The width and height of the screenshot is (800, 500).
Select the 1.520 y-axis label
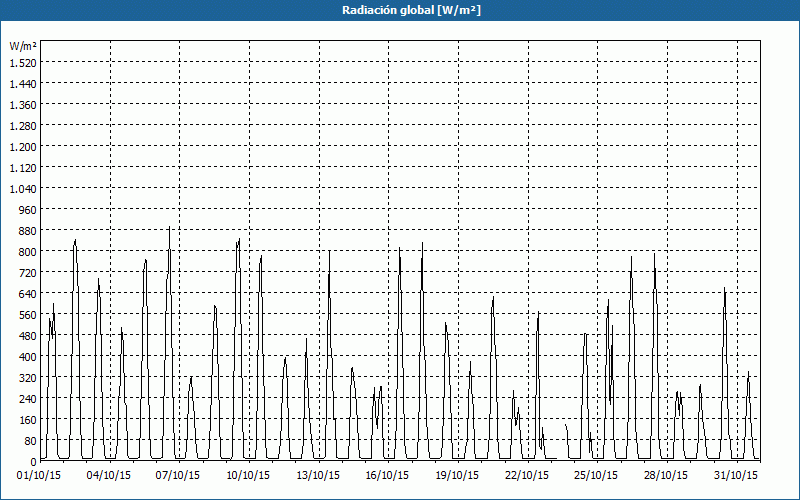point(23,63)
